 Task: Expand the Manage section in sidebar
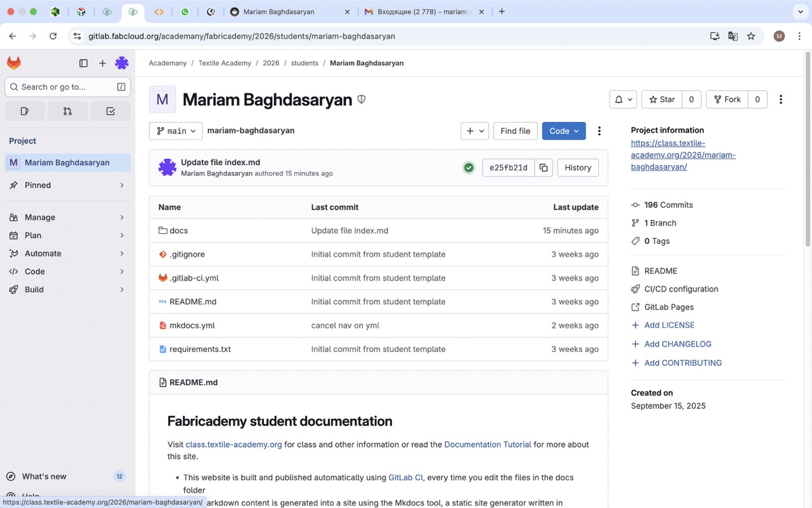[67, 217]
